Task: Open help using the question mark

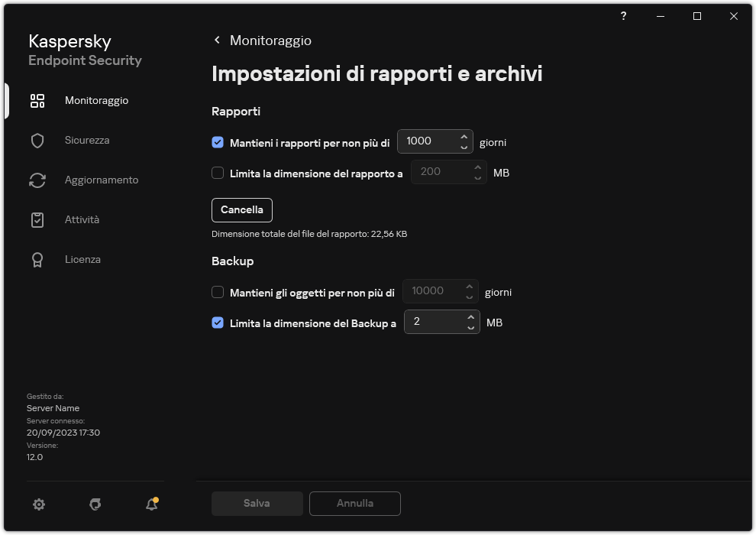Action: (x=623, y=16)
